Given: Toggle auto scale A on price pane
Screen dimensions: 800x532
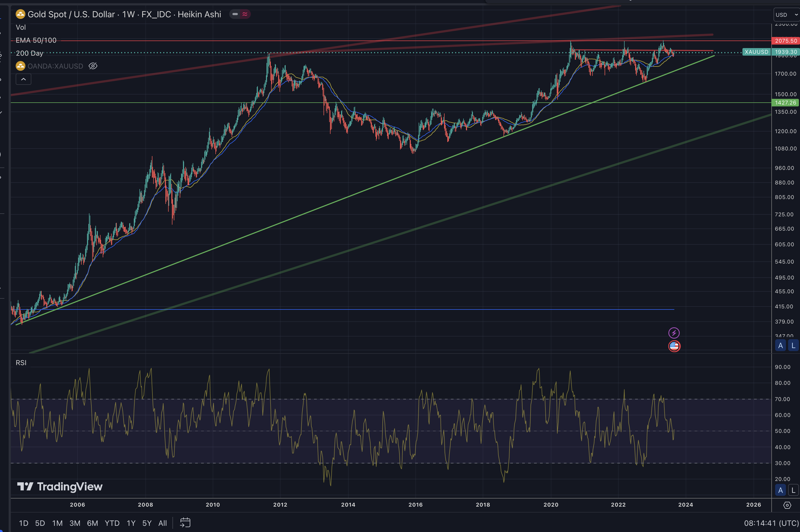Looking at the screenshot, I should [780, 345].
